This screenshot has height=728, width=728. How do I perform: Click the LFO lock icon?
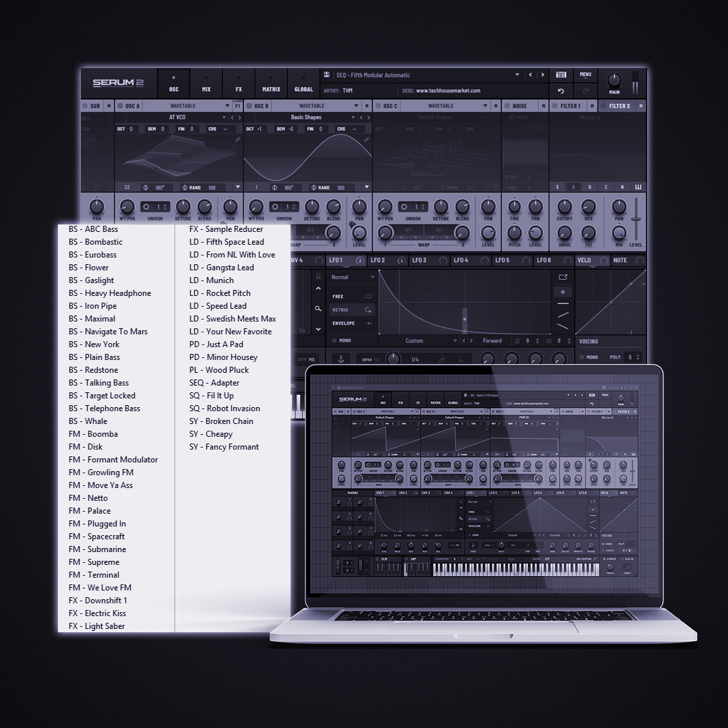[318, 276]
